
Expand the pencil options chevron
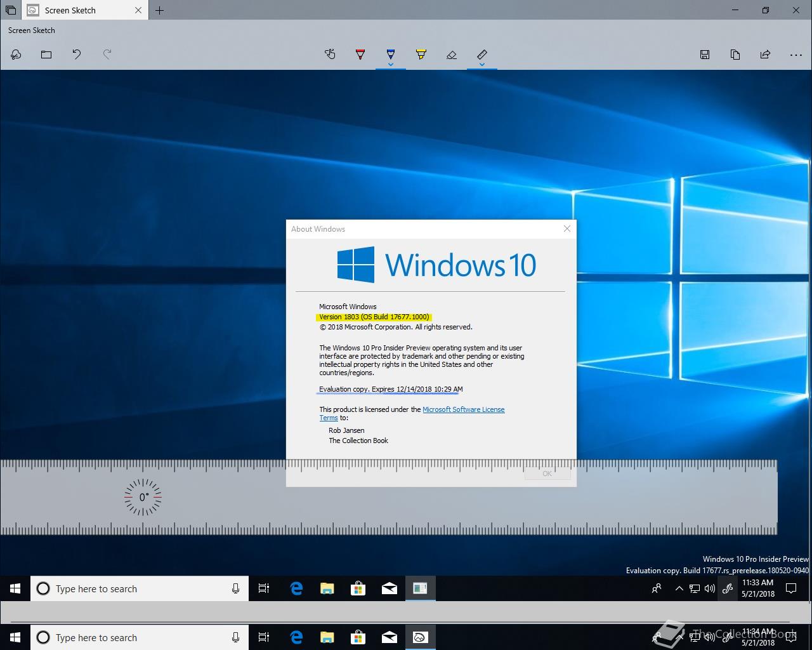coord(391,64)
